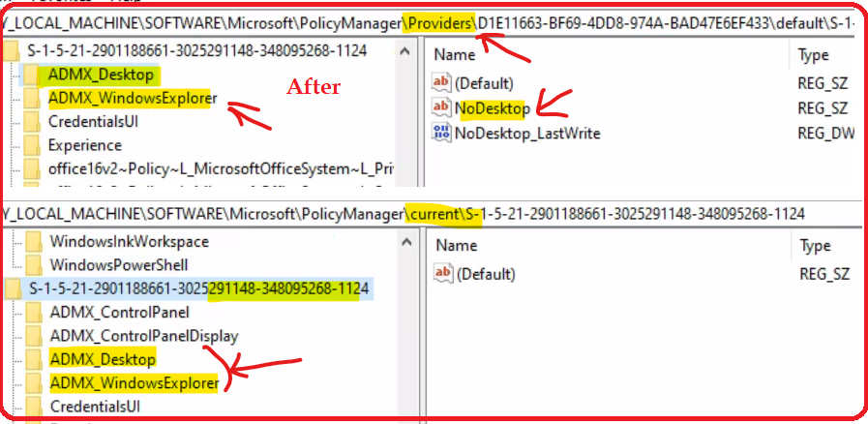Image resolution: width=868 pixels, height=424 pixels.
Task: Select the SID key label in the Providers window tree
Action: [x=196, y=51]
